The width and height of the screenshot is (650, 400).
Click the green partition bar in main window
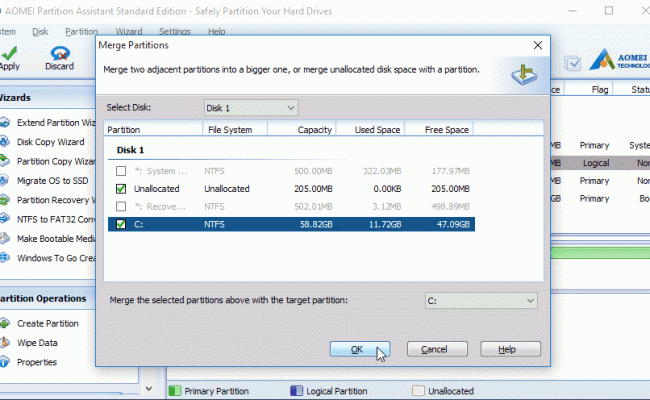(600, 253)
